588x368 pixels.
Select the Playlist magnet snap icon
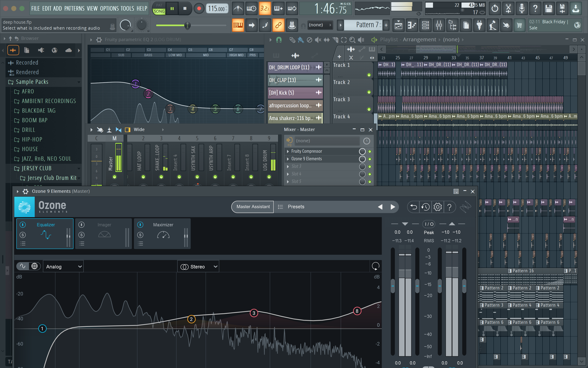click(x=279, y=40)
